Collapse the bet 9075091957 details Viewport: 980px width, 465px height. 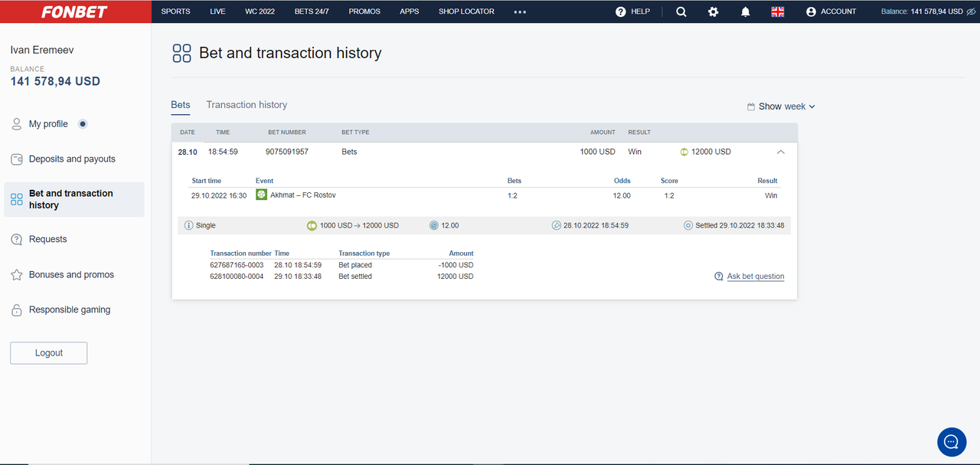pos(780,152)
